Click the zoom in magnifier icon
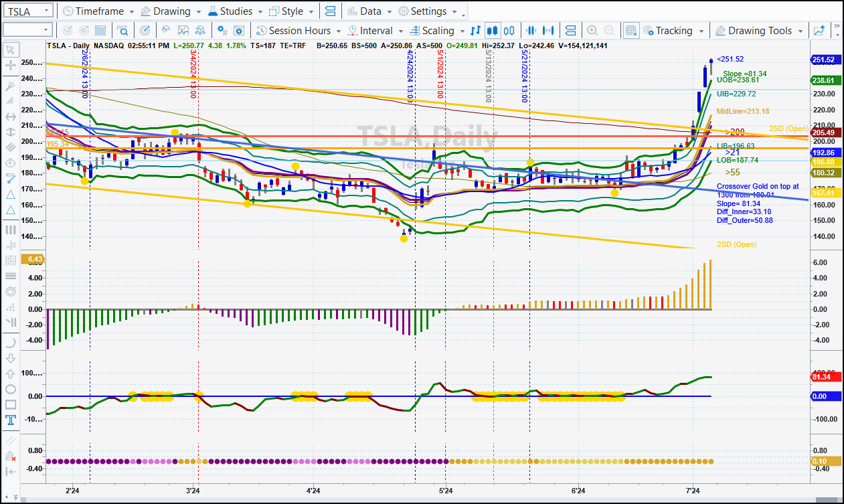844x504 pixels. 592,30
